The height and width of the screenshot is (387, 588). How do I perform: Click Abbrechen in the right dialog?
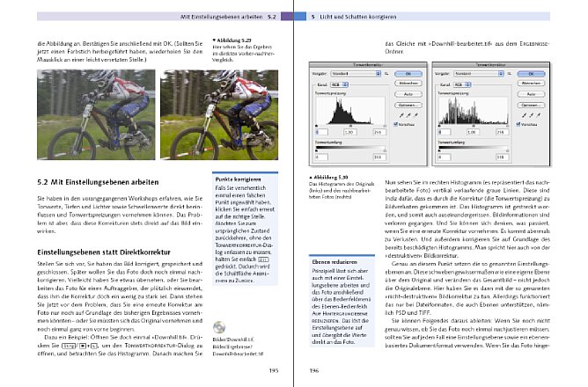pyautogui.click(x=531, y=84)
